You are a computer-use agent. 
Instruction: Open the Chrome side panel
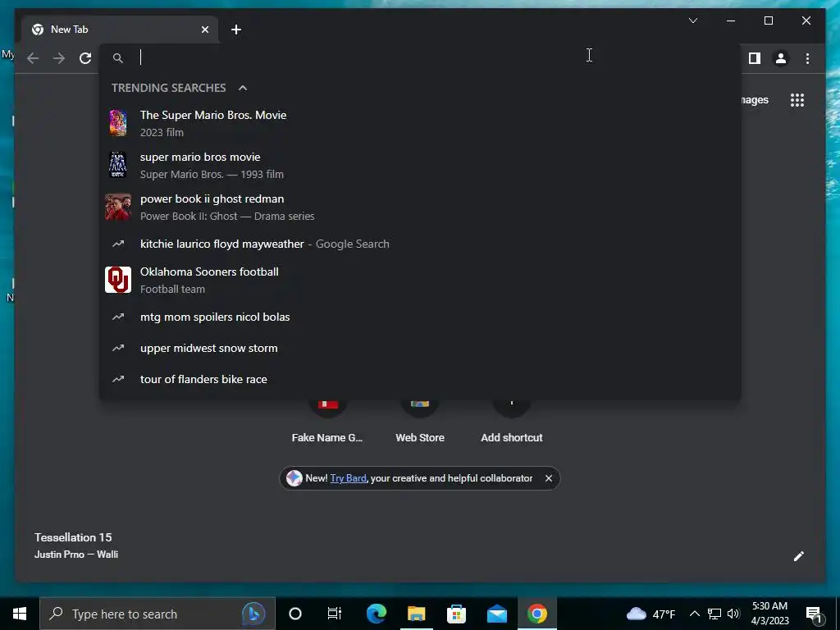(755, 58)
